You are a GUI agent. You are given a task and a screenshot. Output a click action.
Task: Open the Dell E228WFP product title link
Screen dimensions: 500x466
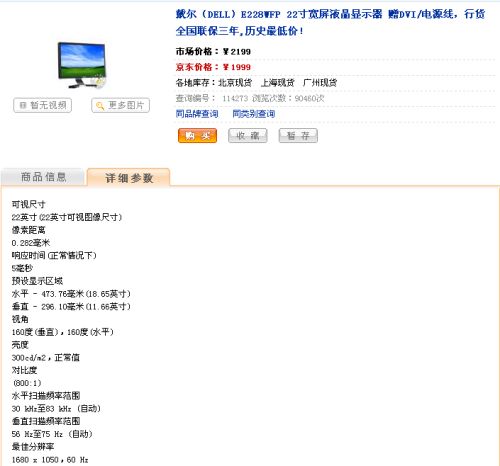pos(330,22)
